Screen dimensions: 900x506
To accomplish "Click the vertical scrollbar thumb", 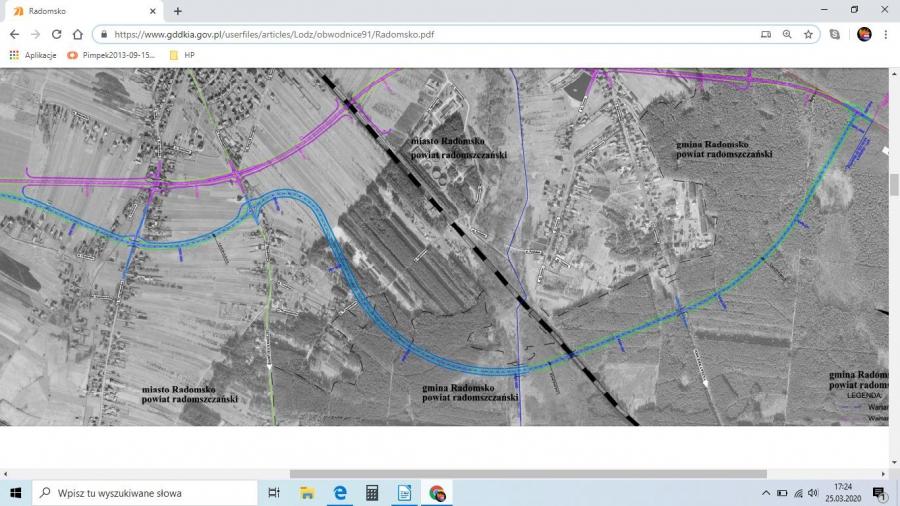I will pyautogui.click(x=894, y=185).
